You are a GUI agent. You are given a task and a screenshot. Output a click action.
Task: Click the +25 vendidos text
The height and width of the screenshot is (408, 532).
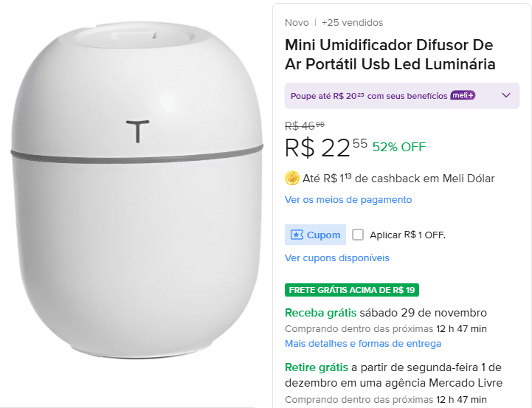[x=352, y=23]
